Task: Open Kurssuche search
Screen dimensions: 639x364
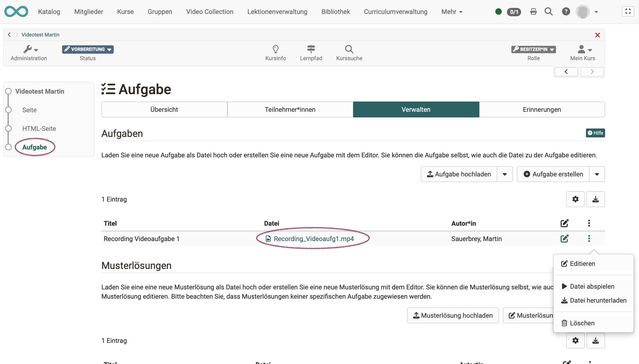Action: click(349, 53)
